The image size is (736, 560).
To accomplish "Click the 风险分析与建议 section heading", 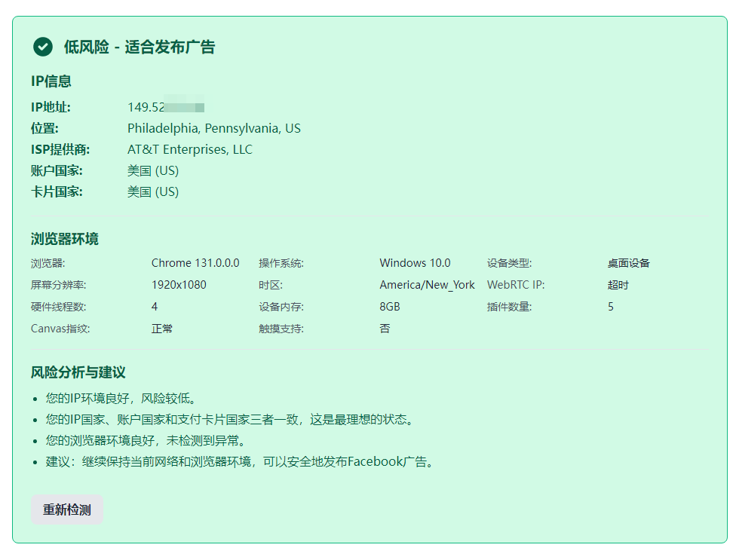I will (x=78, y=372).
